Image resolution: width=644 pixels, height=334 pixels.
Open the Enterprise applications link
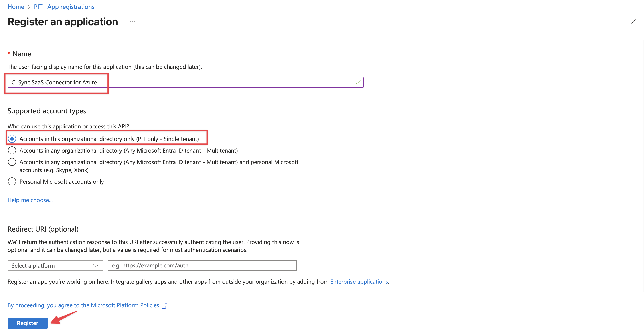click(359, 282)
